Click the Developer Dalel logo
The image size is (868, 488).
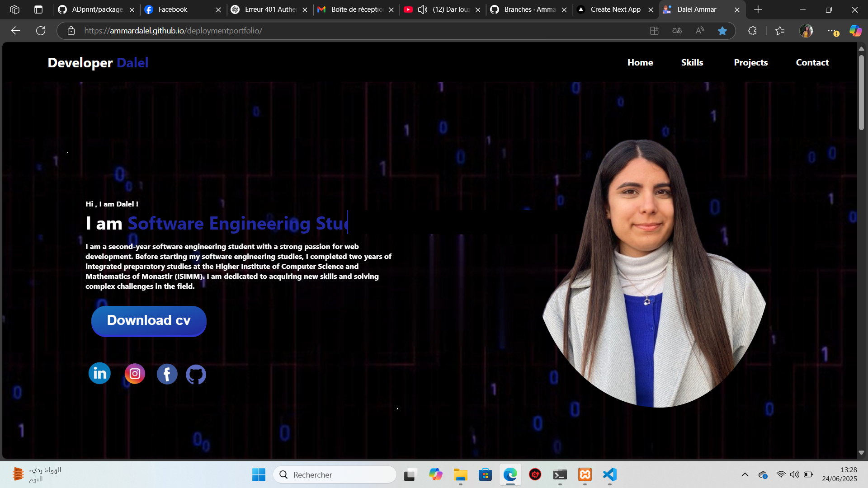tap(98, 62)
